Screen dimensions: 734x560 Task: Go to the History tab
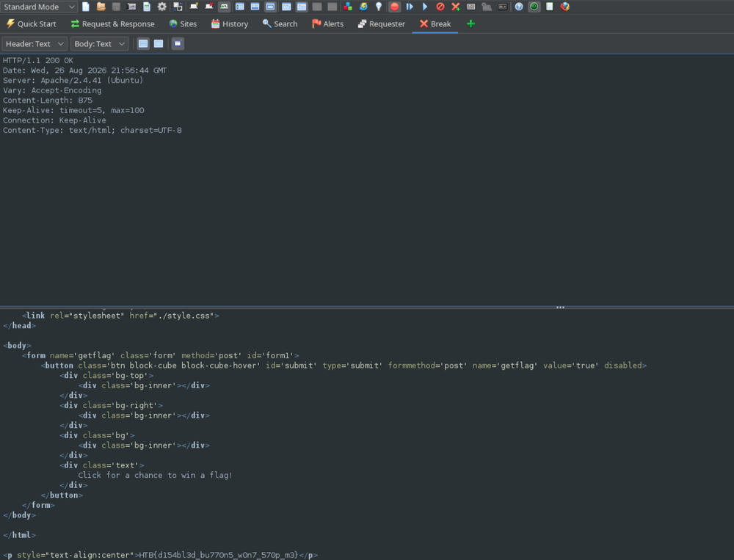pos(229,24)
